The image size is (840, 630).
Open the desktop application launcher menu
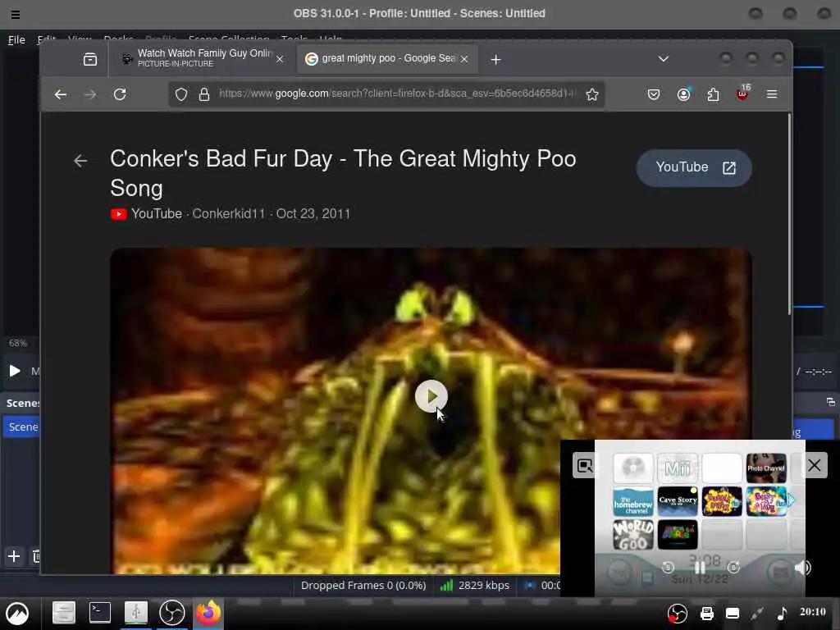coord(17,614)
